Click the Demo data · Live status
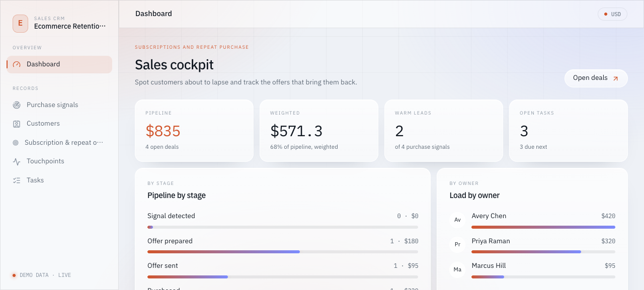The image size is (644, 290). click(42, 275)
